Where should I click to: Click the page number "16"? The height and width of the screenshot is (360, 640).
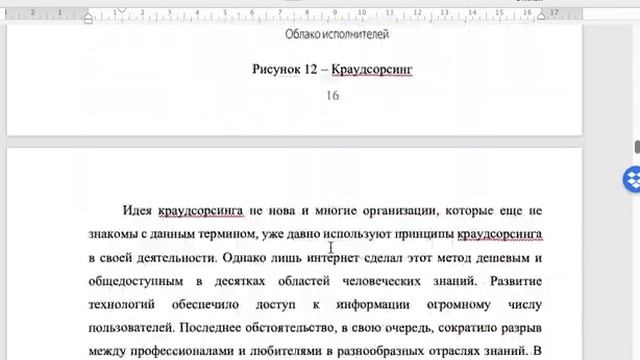[333, 96]
